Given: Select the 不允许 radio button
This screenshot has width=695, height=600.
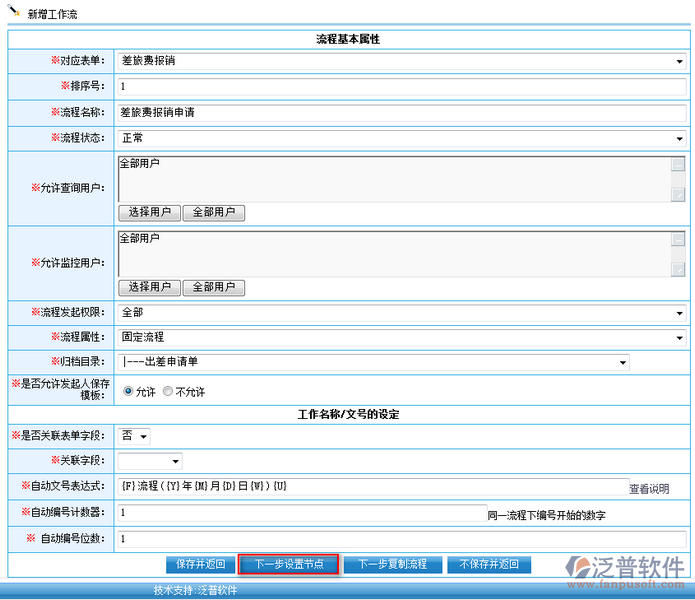Looking at the screenshot, I should point(168,391).
